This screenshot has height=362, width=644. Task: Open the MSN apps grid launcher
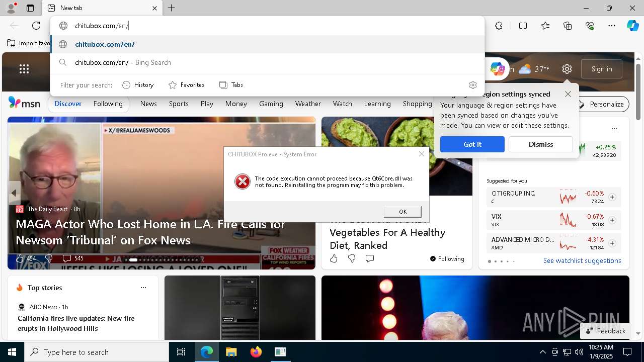(x=24, y=69)
